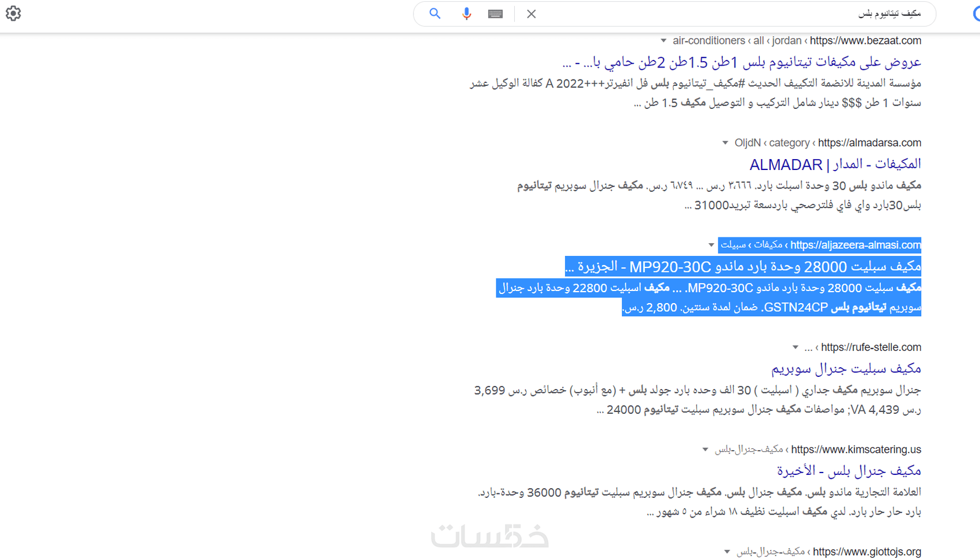Click the snippet mentioning 3,699 price
Screen dimensions: 980x559
point(698,390)
